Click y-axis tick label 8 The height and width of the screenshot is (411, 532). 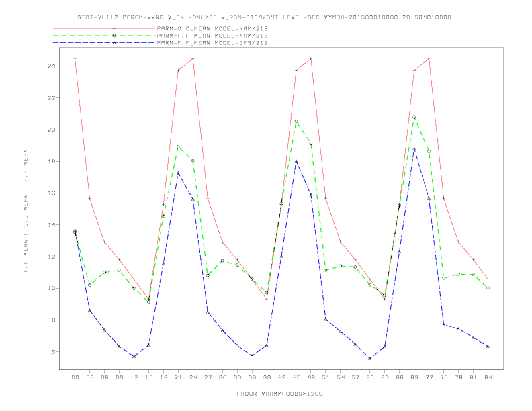click(54, 320)
